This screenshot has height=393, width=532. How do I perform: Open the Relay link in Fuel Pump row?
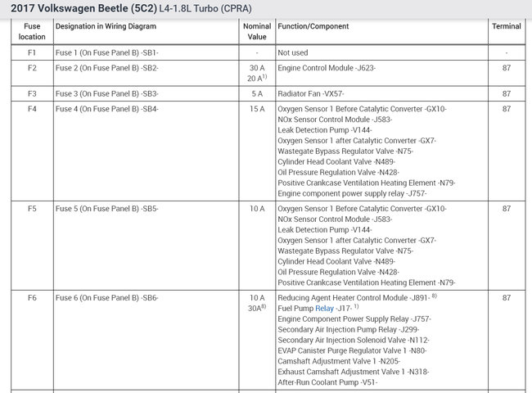coord(324,309)
